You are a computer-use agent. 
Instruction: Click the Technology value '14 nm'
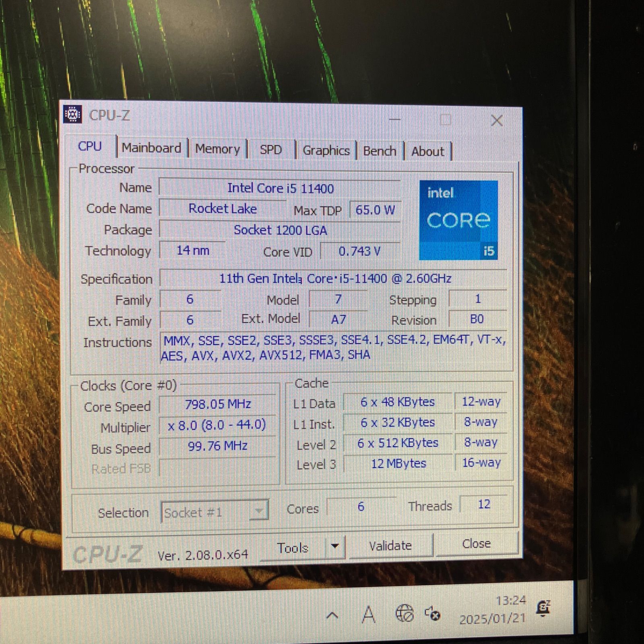(x=193, y=250)
